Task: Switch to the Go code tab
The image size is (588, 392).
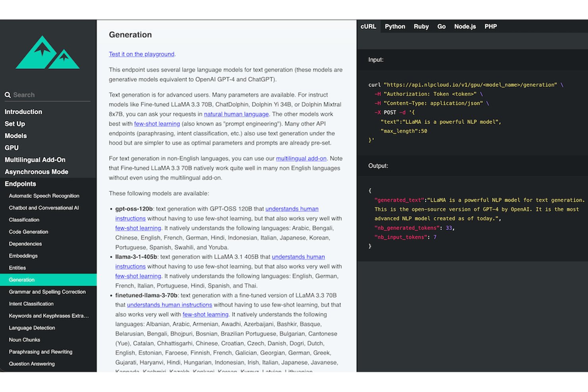Action: [441, 26]
